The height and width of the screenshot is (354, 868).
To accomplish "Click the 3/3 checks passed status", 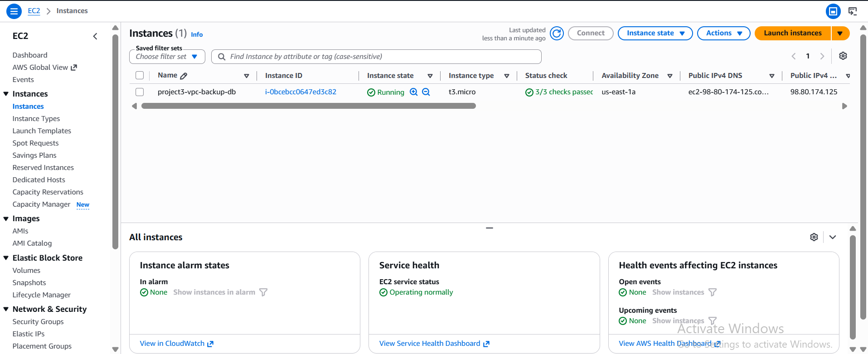I will pyautogui.click(x=559, y=92).
